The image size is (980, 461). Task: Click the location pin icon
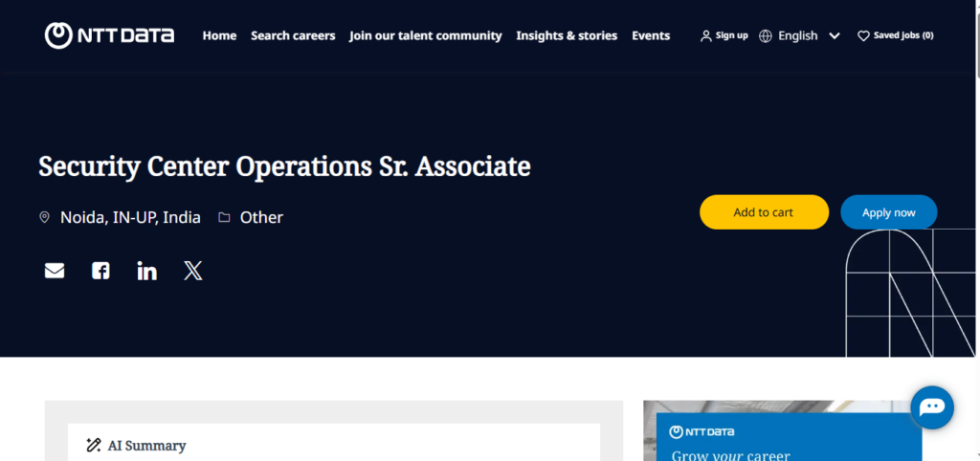[x=44, y=217]
